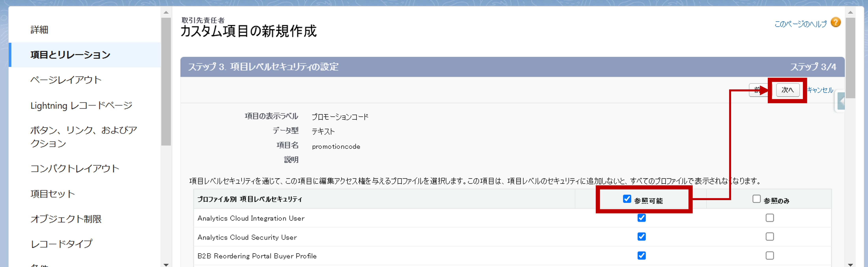
Task: Click the キャンセル link
Action: (820, 90)
